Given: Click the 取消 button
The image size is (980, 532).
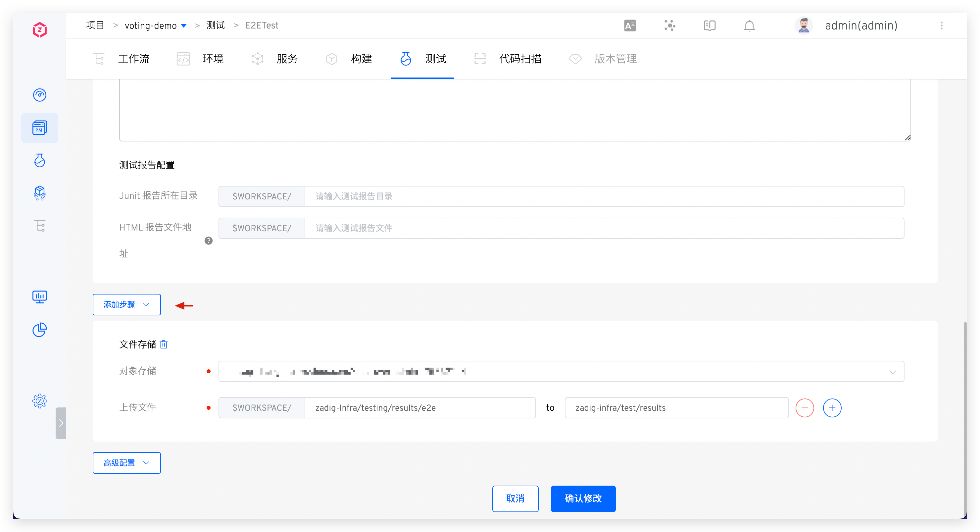Looking at the screenshot, I should [515, 499].
